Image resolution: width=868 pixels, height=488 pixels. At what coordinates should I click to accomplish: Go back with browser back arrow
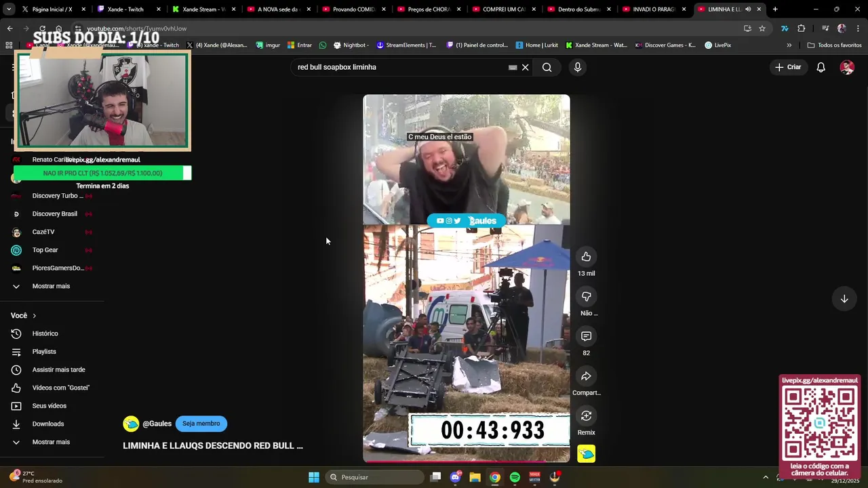click(9, 28)
